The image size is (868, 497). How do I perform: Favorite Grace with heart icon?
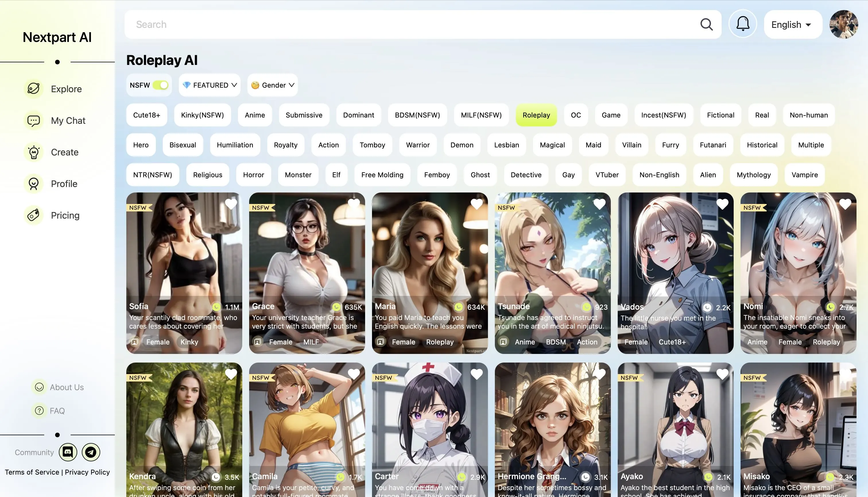(354, 204)
